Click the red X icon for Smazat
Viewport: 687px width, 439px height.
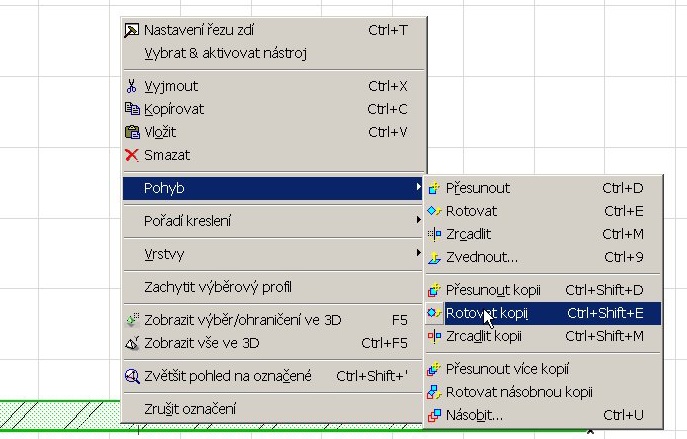pyautogui.click(x=131, y=155)
